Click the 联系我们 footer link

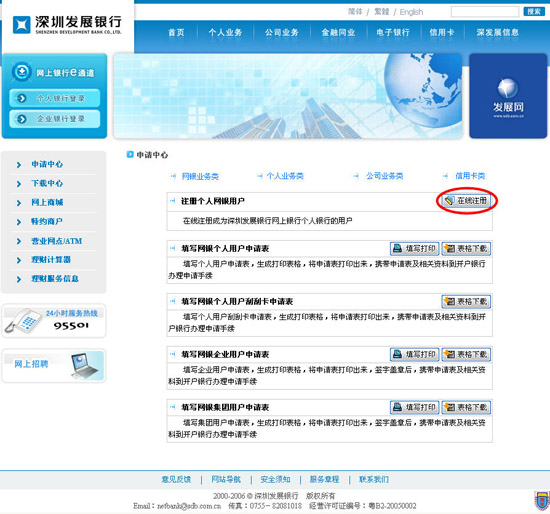point(374,479)
